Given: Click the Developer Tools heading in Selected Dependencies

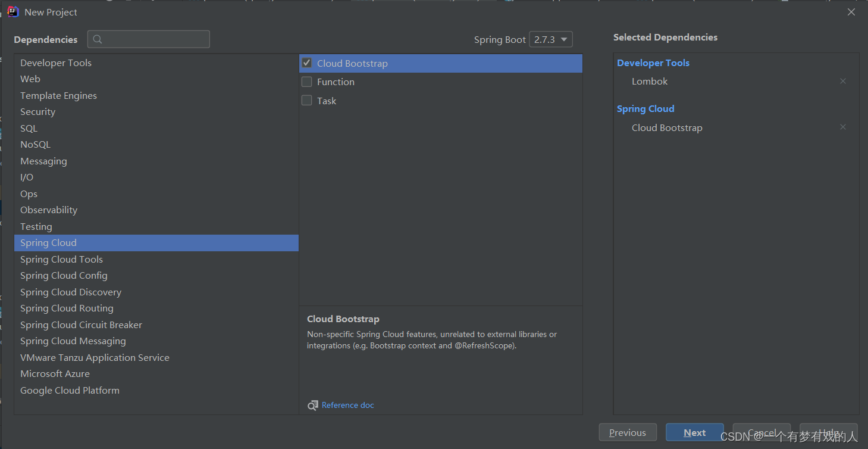Looking at the screenshot, I should [653, 63].
